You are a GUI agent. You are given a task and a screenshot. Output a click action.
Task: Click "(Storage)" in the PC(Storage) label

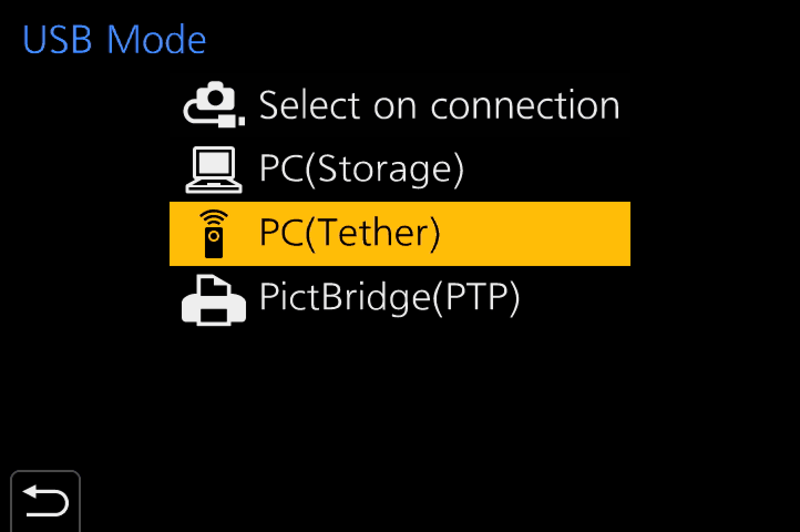click(384, 169)
